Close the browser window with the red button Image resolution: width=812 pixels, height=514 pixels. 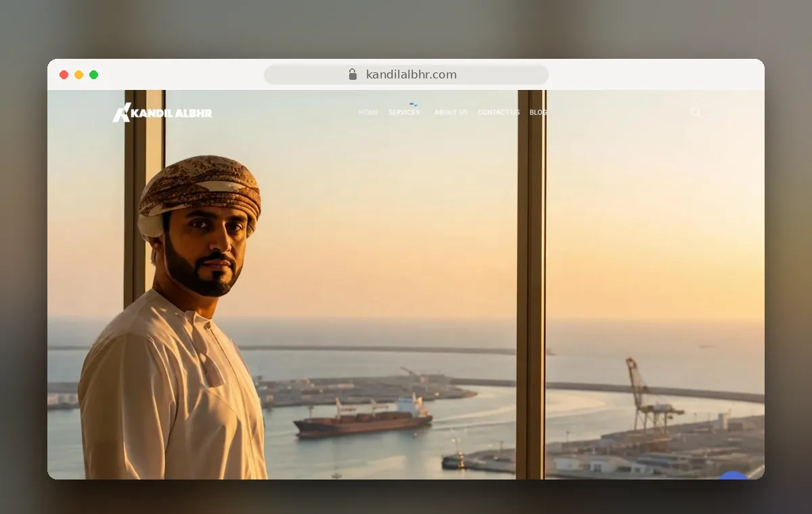(64, 74)
